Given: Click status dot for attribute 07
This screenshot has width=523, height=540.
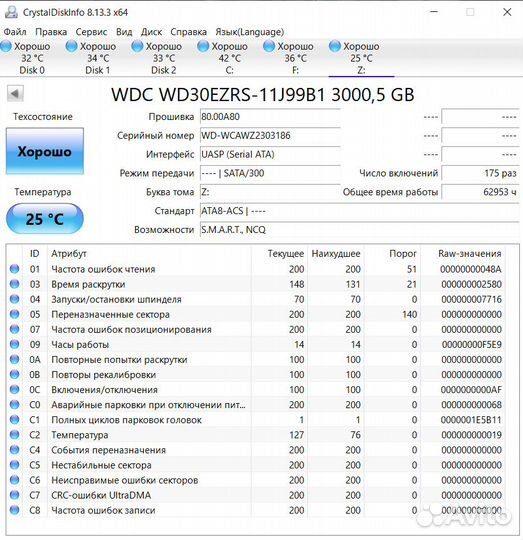Looking at the screenshot, I should pos(14,329).
